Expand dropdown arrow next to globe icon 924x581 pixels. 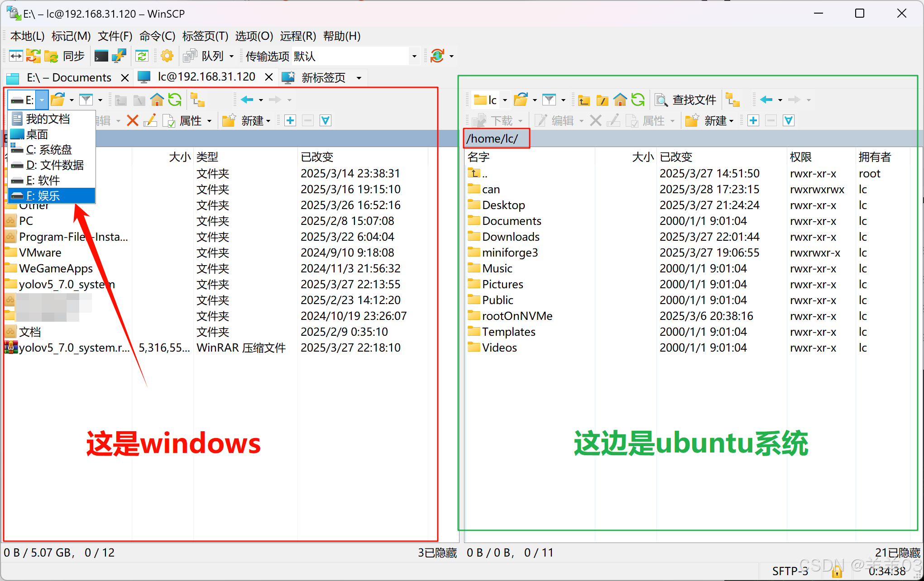pos(451,57)
